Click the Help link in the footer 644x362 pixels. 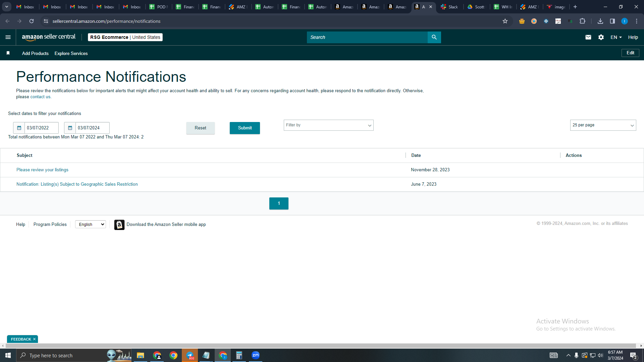tap(20, 225)
